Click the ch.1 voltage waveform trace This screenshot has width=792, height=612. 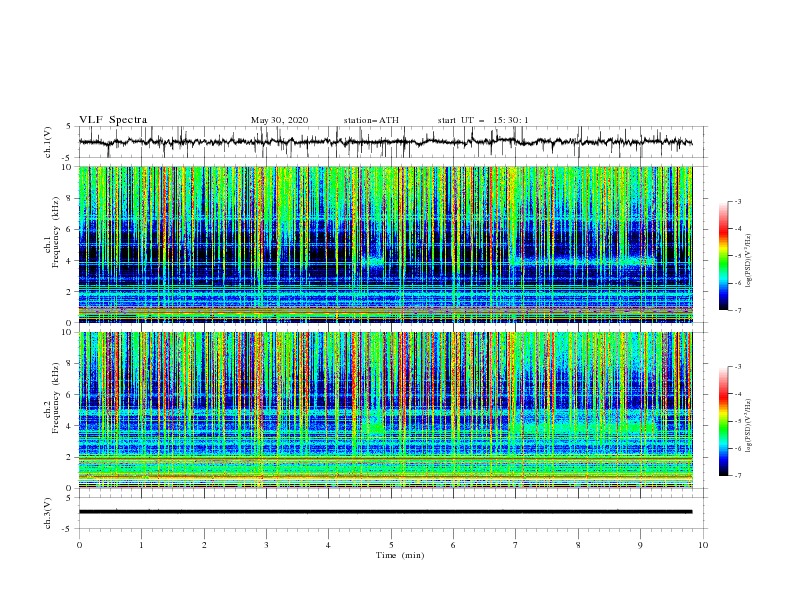point(385,142)
